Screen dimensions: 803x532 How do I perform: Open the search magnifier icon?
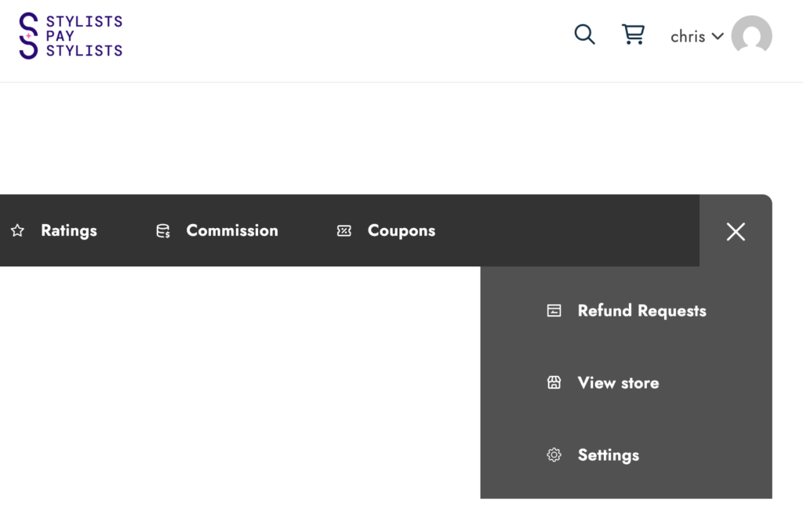[584, 34]
